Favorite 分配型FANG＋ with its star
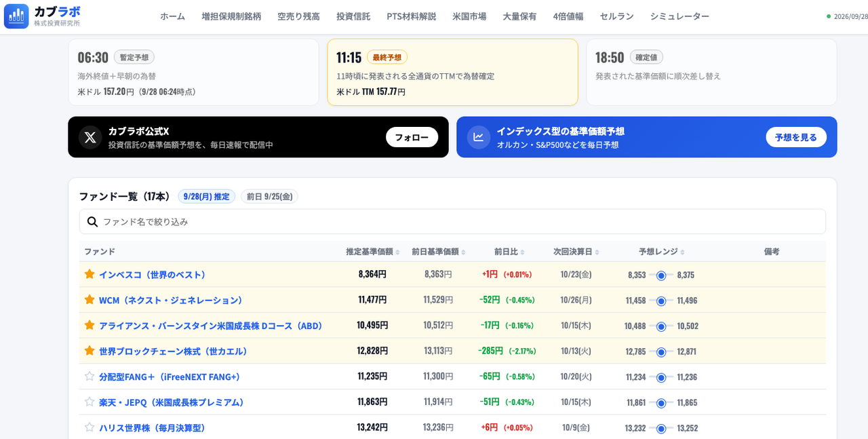Image resolution: width=868 pixels, height=439 pixels. 90,376
